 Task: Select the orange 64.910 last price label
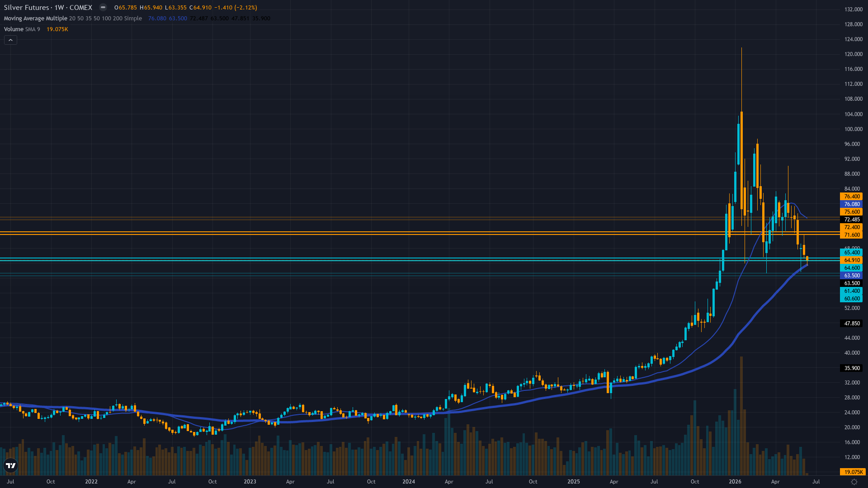tap(851, 260)
